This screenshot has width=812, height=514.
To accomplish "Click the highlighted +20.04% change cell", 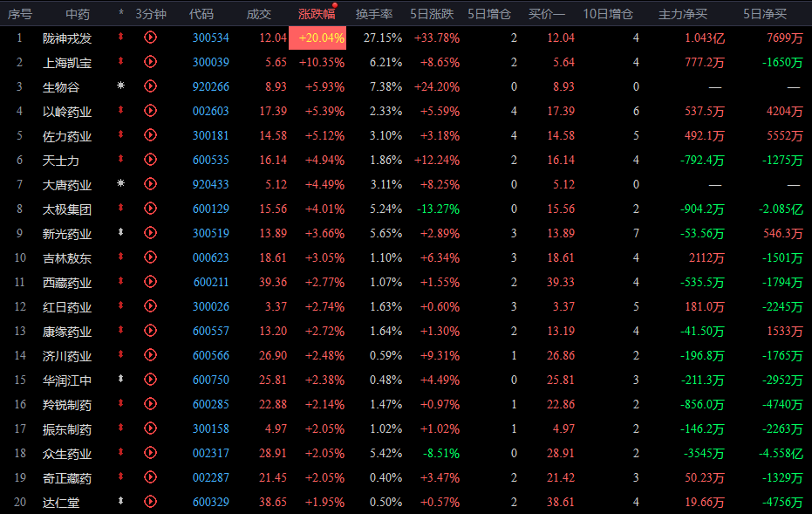I will point(317,38).
